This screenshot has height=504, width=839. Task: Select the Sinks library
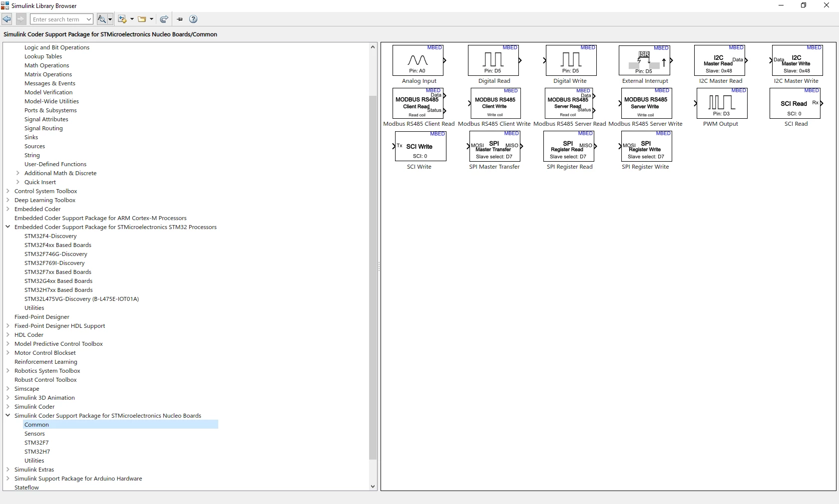tap(31, 137)
